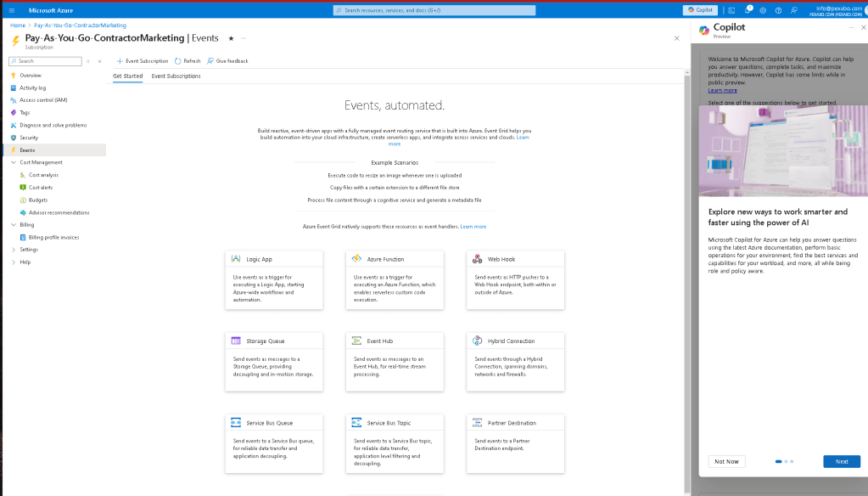Click the global search resources field
Viewport: 868px width, 496px height.
tap(434, 10)
